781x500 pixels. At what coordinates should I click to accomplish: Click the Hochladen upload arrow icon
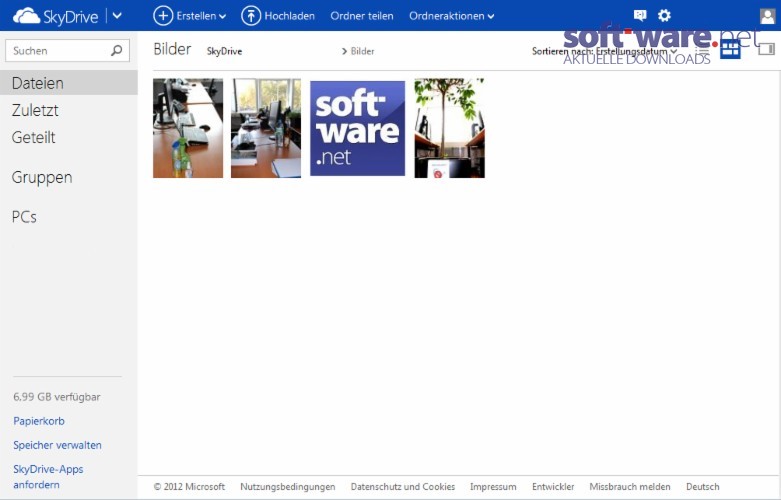point(251,16)
